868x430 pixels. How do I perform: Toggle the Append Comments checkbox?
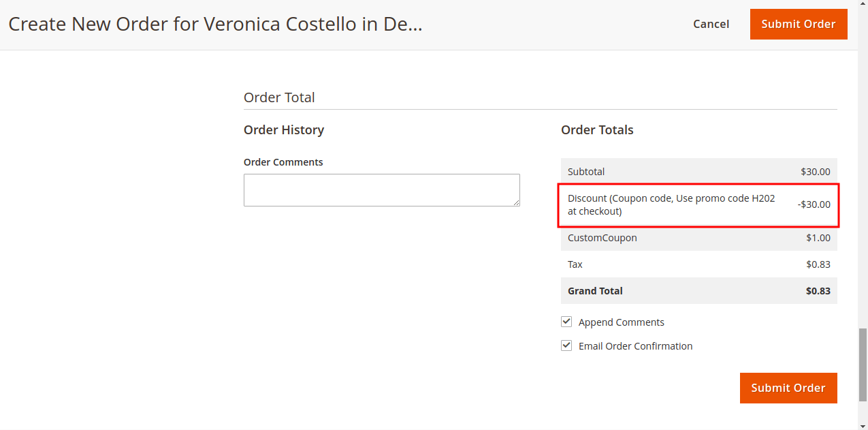(x=566, y=322)
